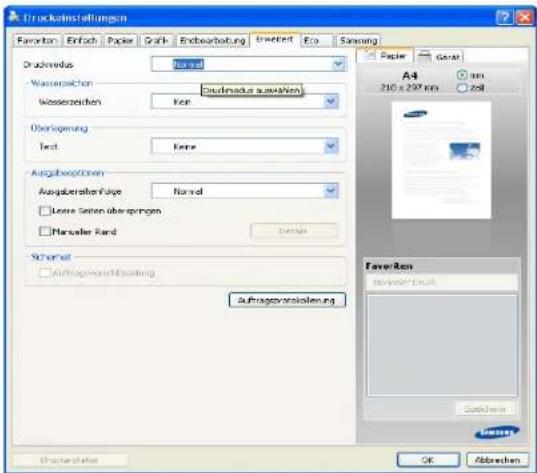This screenshot has height=473, width=537.
Task: Confirm with the OK button
Action: (428, 460)
